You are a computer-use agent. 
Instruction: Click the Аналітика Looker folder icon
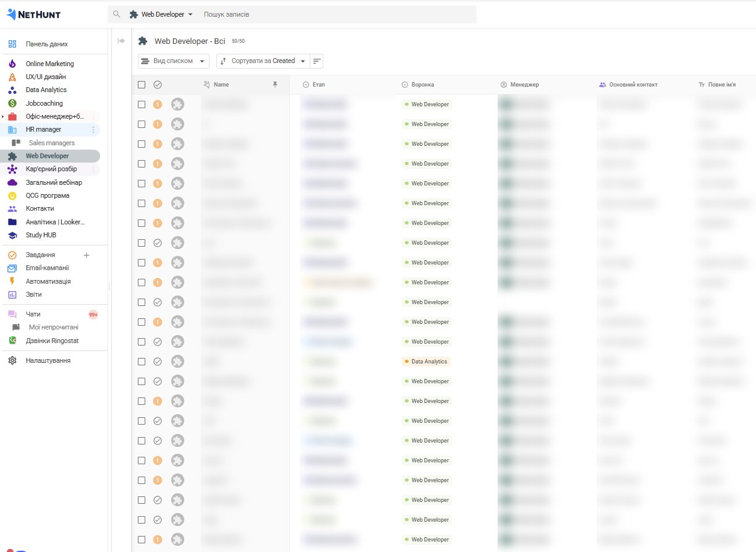coord(12,222)
